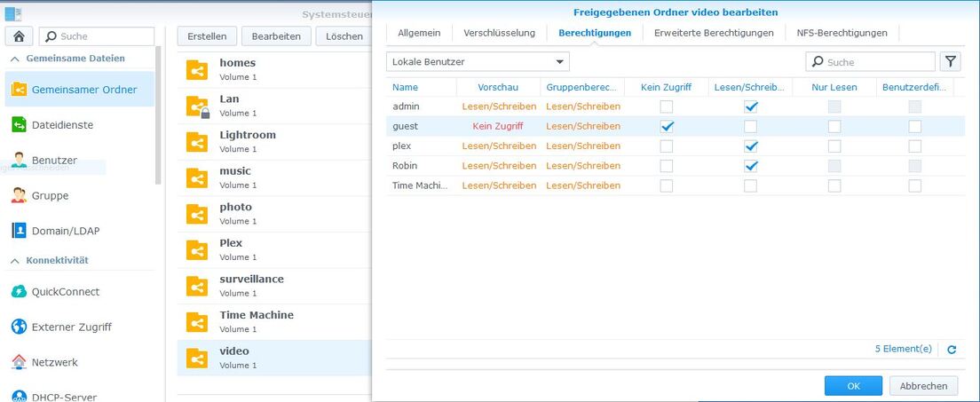Click the OK button
This screenshot has width=980, height=402.
[x=853, y=386]
